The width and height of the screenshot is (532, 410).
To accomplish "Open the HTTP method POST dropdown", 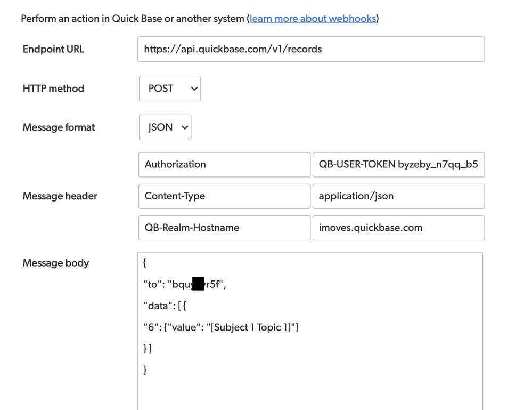I will 170,89.
